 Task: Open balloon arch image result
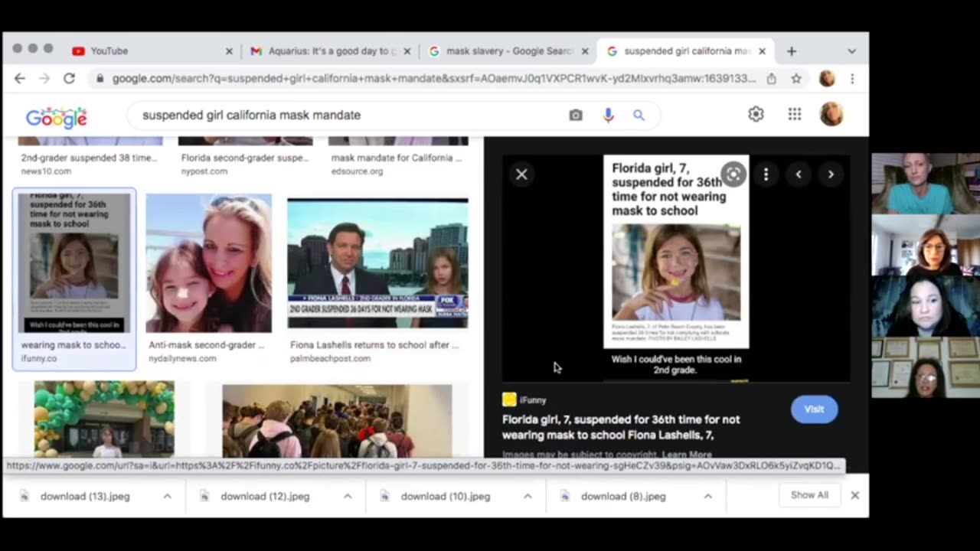point(104,419)
